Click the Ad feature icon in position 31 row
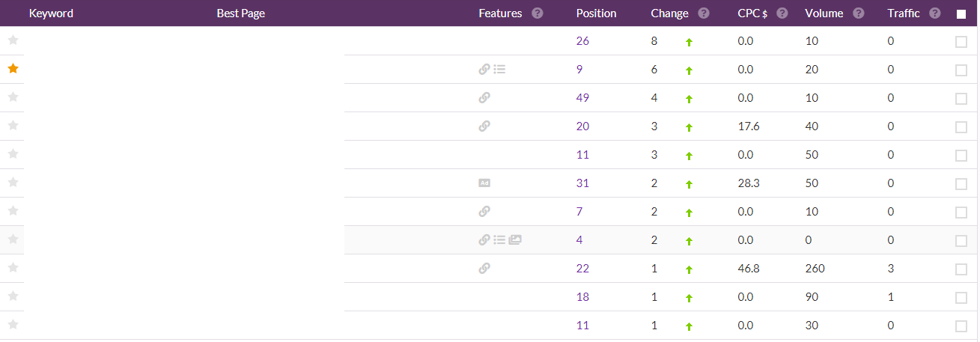 pos(484,183)
